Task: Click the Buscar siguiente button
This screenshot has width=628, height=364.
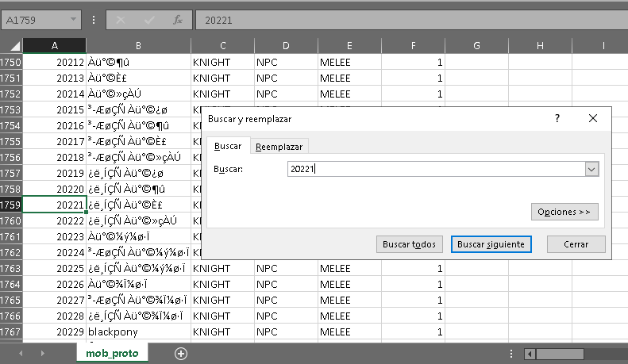Action: pyautogui.click(x=491, y=244)
